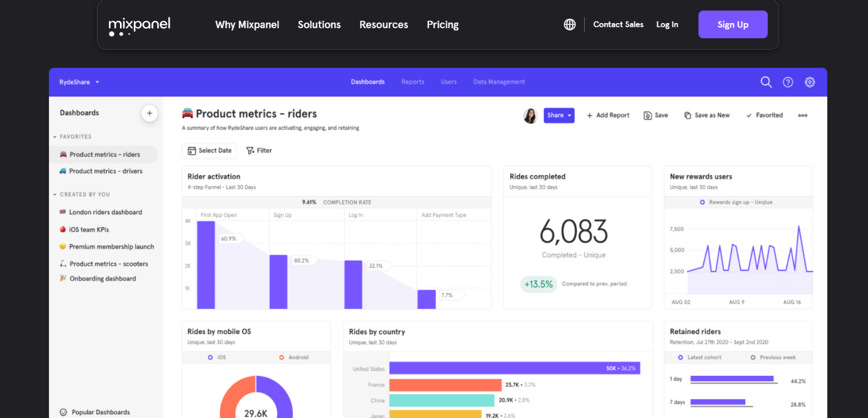Open the Resources menu
868x418 pixels.
[384, 25]
